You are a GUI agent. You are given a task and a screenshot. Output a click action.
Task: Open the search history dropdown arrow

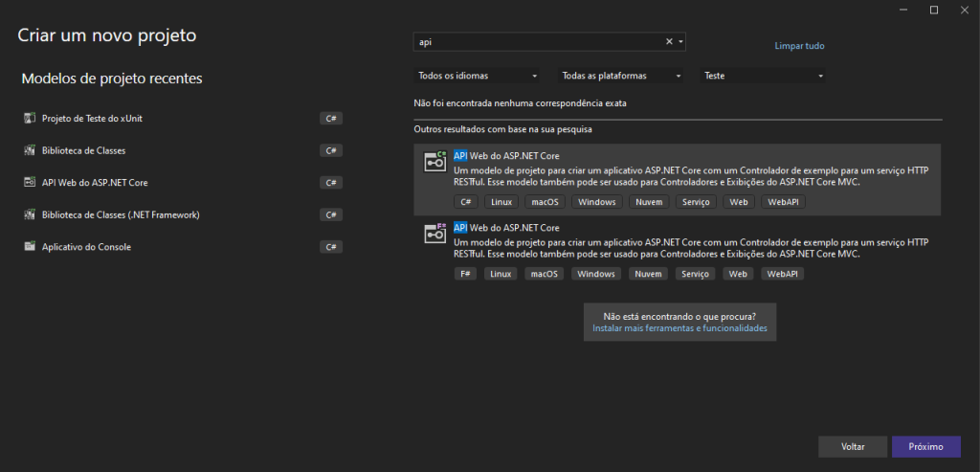(680, 42)
